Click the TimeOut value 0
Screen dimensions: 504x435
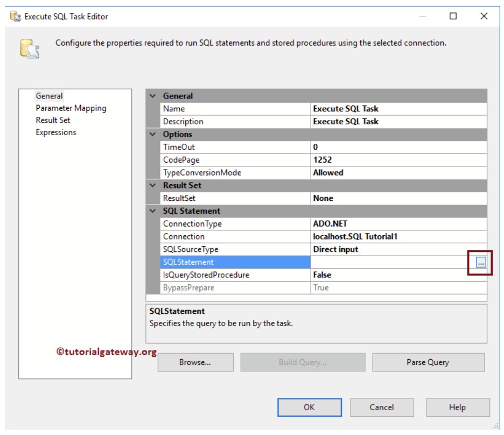point(398,147)
